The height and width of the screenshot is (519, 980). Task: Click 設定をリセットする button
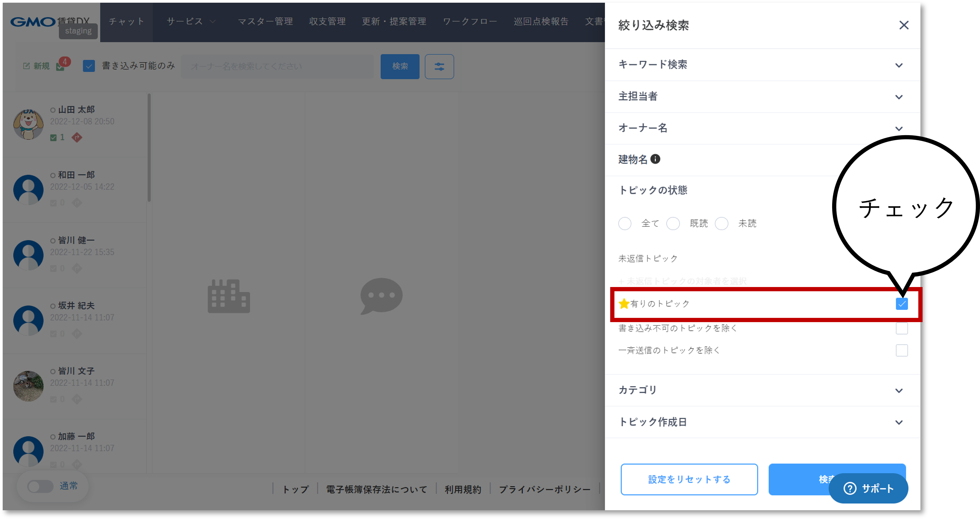(x=689, y=479)
